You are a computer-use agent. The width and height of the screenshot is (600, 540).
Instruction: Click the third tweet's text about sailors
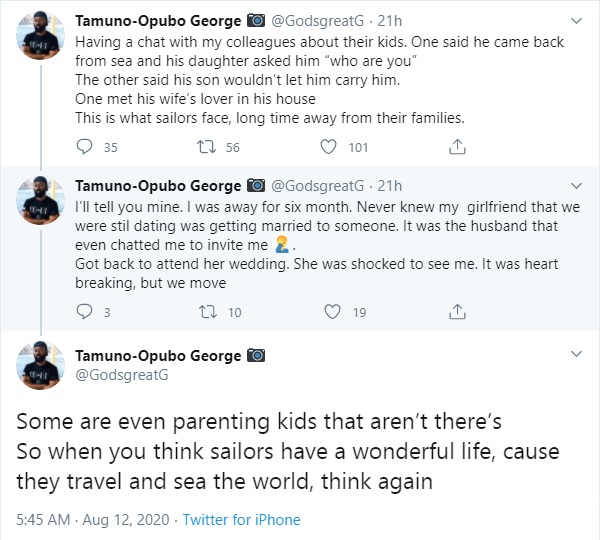[280, 450]
